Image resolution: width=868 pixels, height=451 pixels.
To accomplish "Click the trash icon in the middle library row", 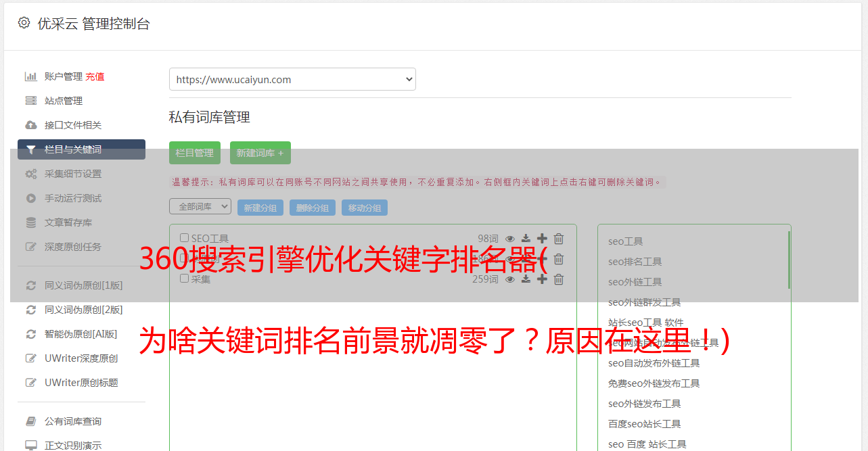I will coord(559,259).
